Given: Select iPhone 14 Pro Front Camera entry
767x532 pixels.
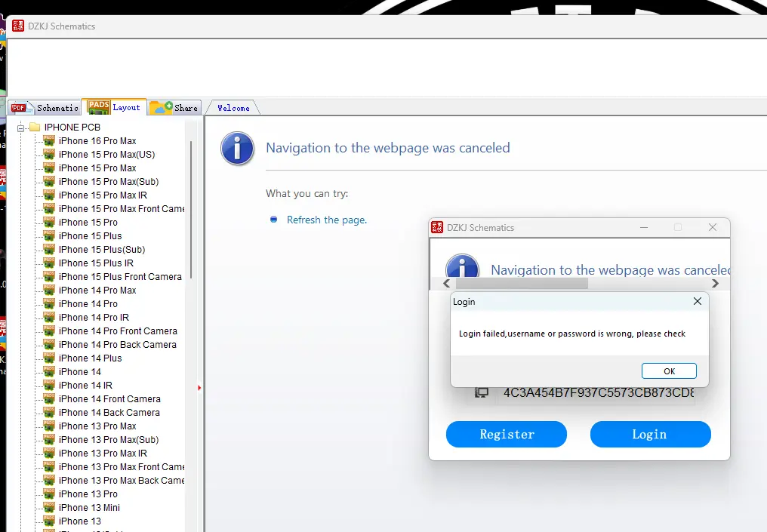Looking at the screenshot, I should pos(118,331).
